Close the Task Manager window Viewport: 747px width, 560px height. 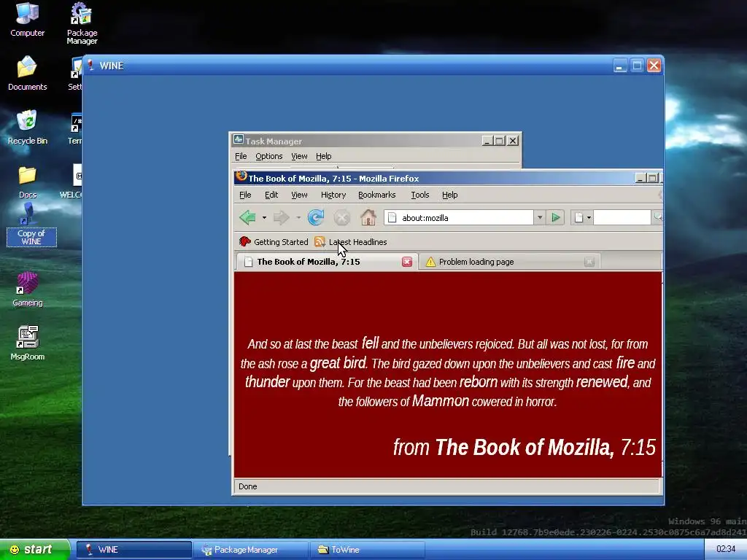[x=513, y=141]
